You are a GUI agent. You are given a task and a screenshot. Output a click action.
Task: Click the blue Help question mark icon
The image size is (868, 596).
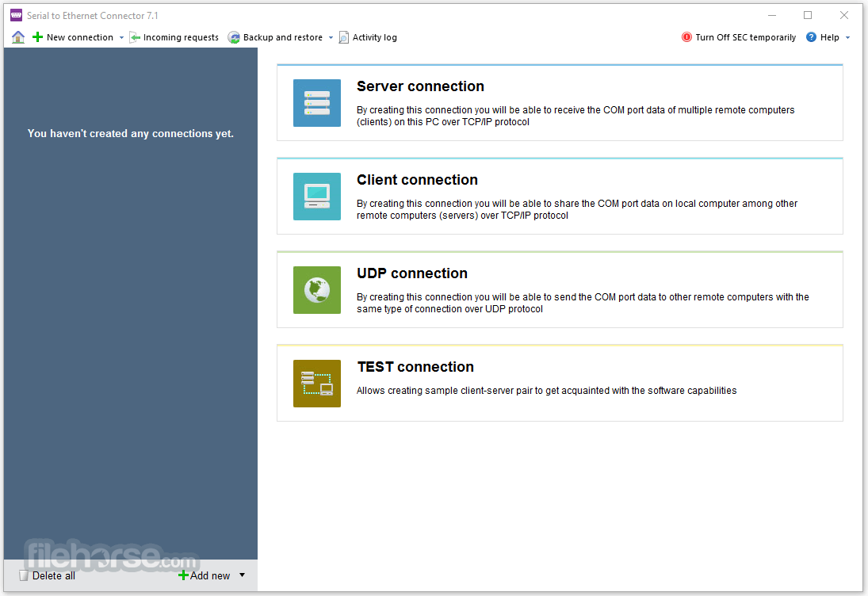pos(811,37)
